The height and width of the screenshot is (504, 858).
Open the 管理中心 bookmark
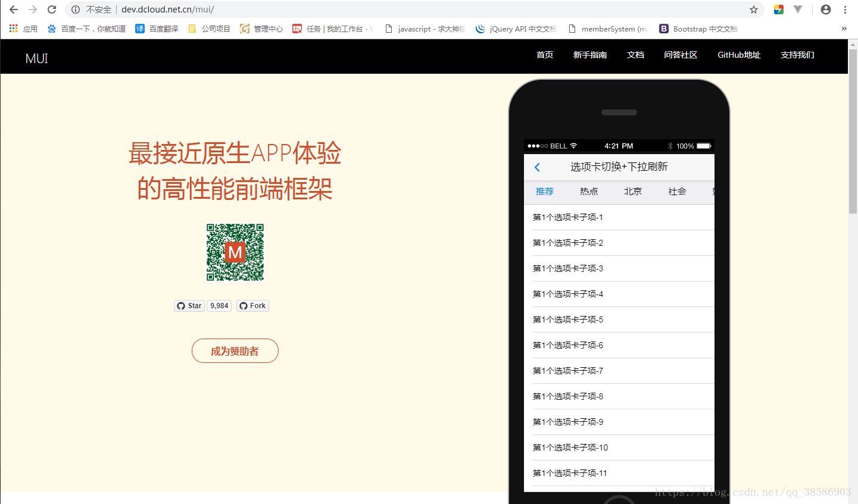(x=261, y=29)
